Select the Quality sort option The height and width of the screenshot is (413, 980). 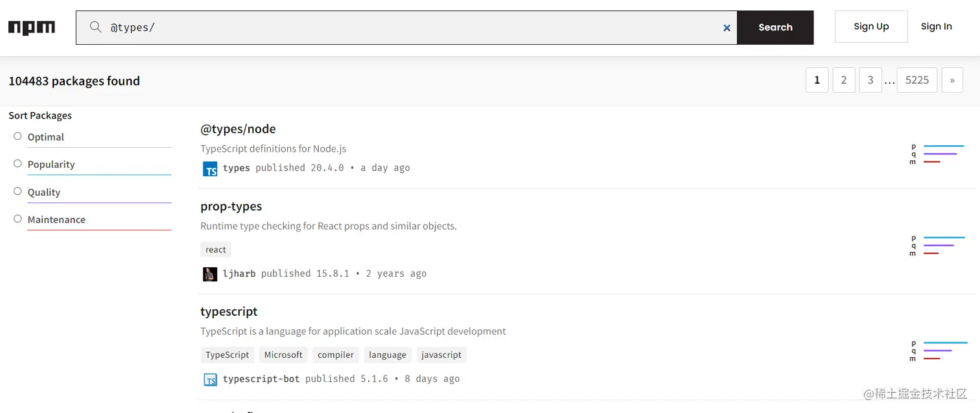click(18, 191)
